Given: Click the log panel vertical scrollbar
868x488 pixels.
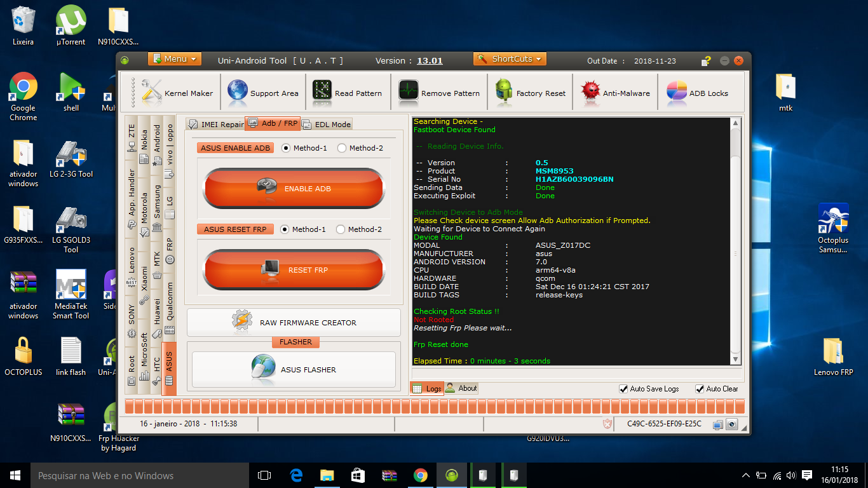Looking at the screenshot, I should [x=736, y=241].
